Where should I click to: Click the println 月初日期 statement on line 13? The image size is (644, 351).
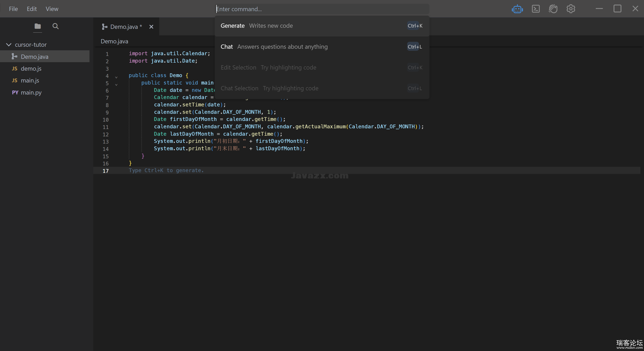(x=231, y=141)
